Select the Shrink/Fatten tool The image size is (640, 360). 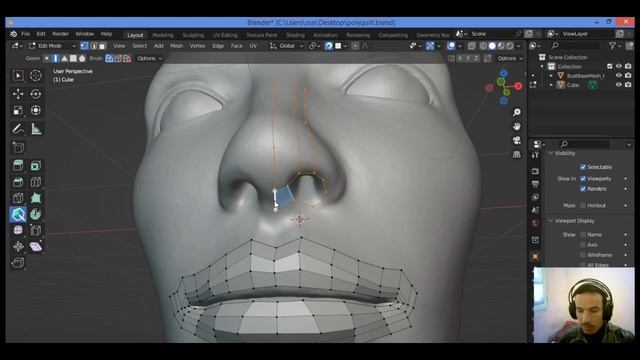(x=18, y=246)
